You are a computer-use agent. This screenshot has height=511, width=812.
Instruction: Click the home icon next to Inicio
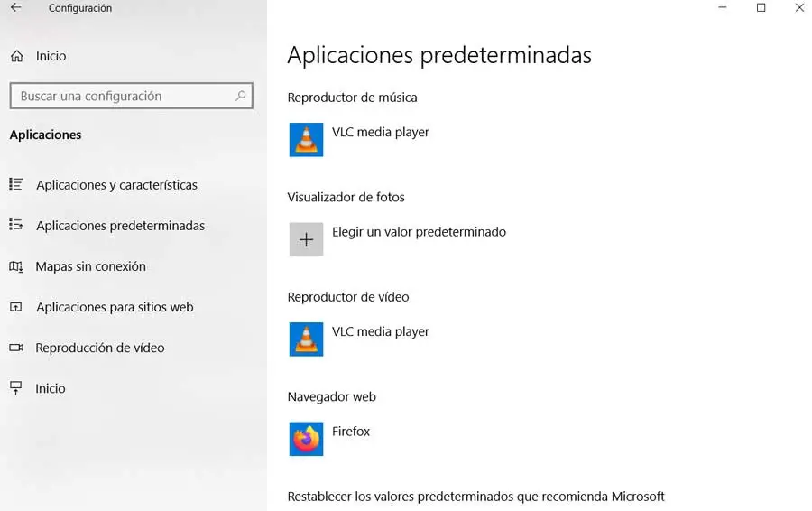[x=17, y=56]
